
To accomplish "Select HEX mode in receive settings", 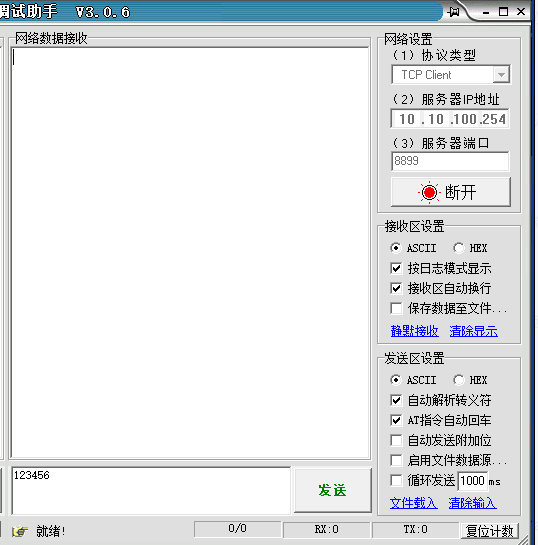I will pyautogui.click(x=459, y=248).
